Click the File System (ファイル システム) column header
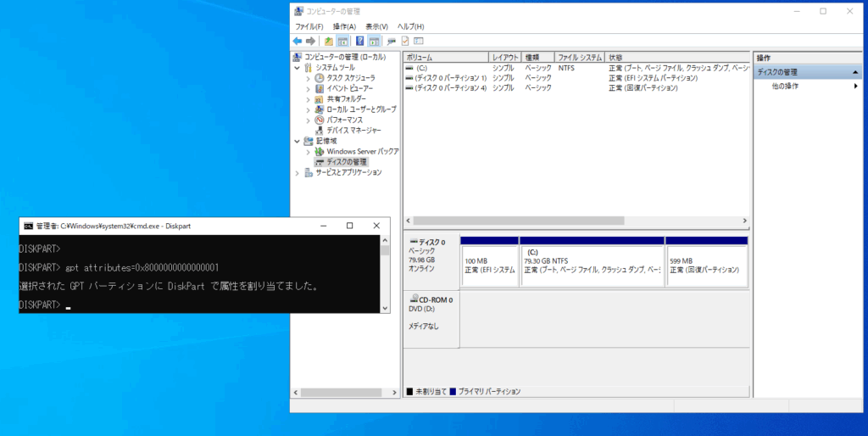This screenshot has width=868, height=436. click(x=579, y=57)
